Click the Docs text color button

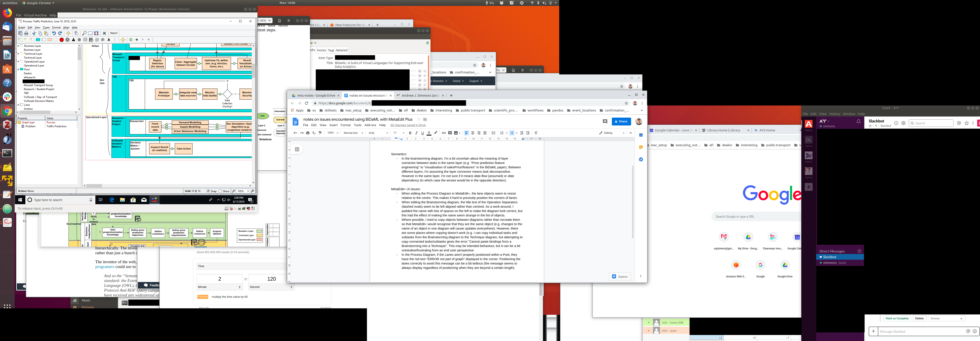point(429,133)
